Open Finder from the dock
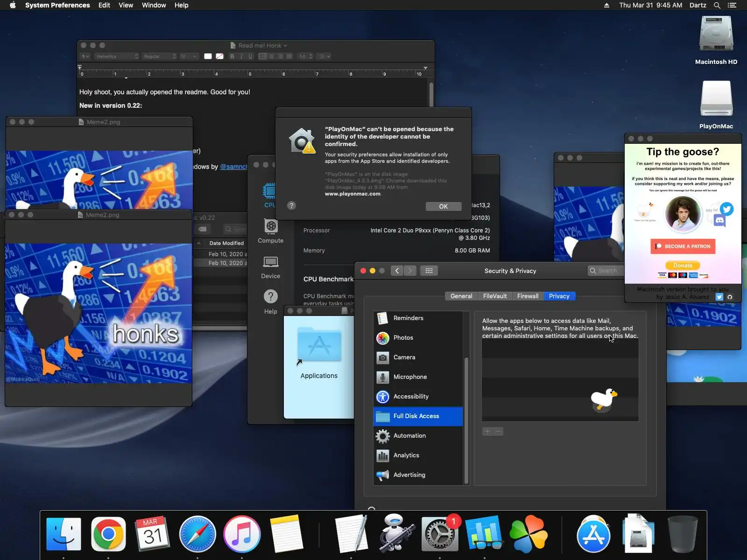 (x=64, y=534)
